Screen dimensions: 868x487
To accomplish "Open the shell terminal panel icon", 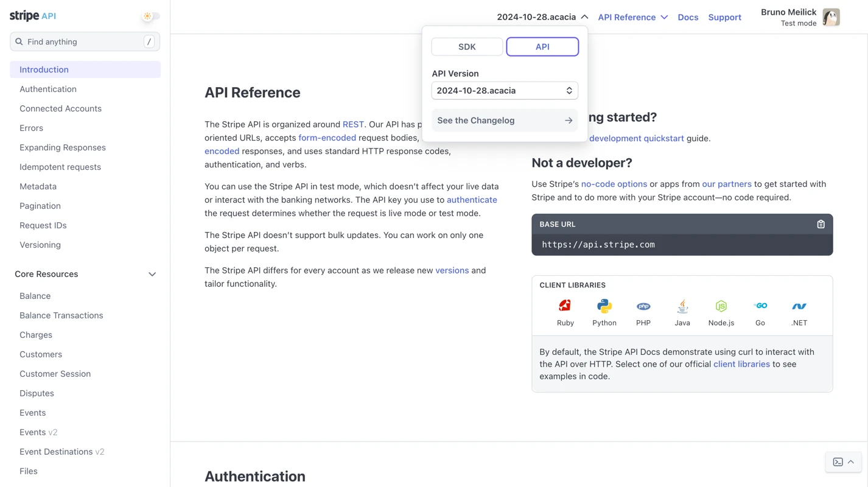I will tap(838, 462).
